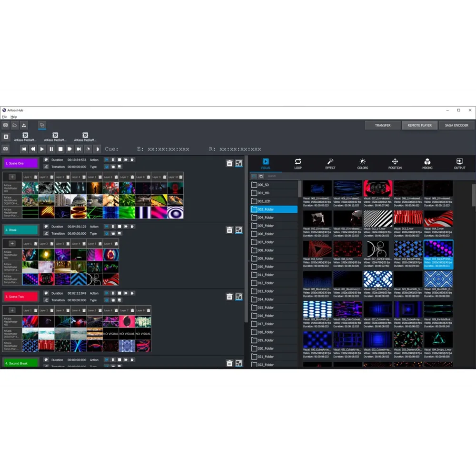Stop playback in the transport bar

[x=60, y=149]
